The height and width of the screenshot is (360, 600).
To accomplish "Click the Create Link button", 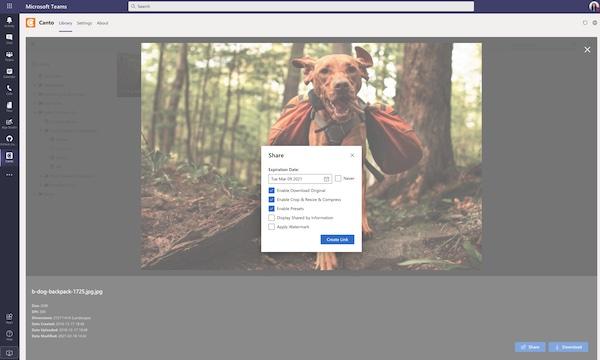I will click(337, 239).
